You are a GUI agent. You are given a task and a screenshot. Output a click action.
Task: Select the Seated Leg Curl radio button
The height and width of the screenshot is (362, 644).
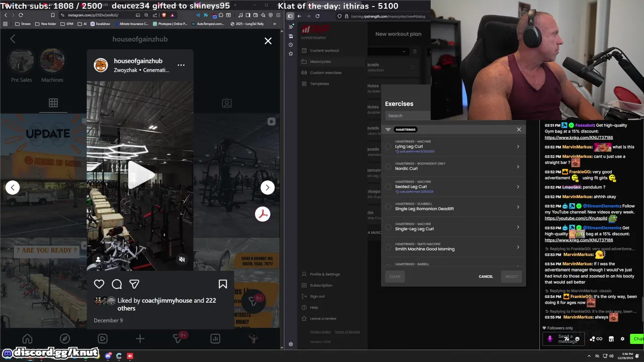pos(388,187)
